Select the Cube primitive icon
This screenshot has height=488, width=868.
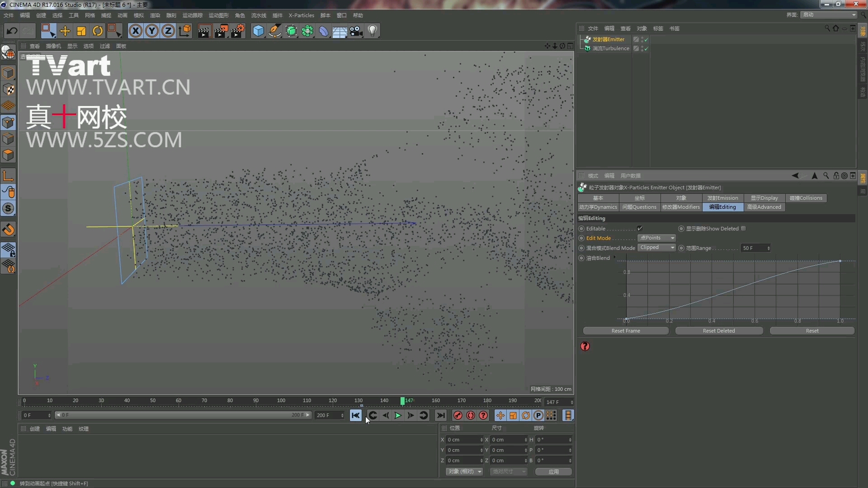pos(258,31)
